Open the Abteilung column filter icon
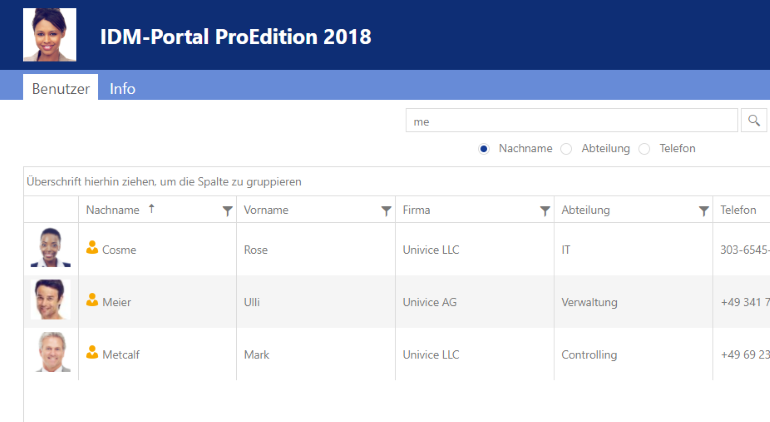This screenshot has width=770, height=422. 704,211
